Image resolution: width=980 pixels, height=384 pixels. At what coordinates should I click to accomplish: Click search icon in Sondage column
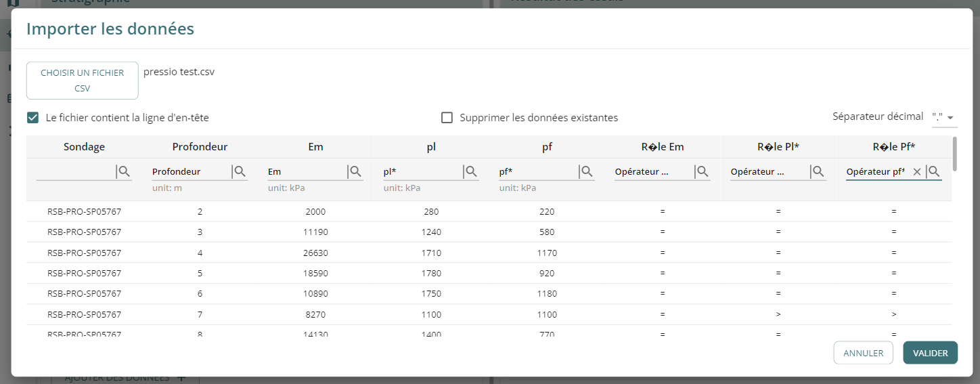tap(125, 172)
